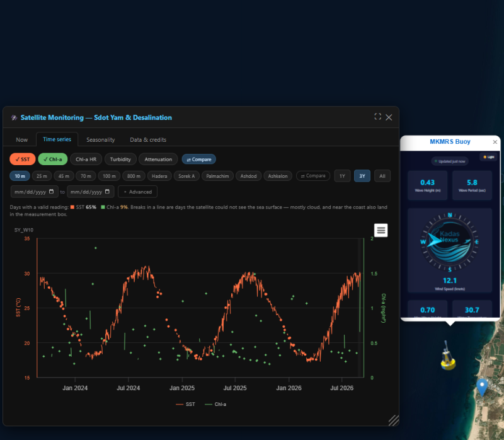Click the start date input field
This screenshot has height=440, width=504.
tap(35, 192)
